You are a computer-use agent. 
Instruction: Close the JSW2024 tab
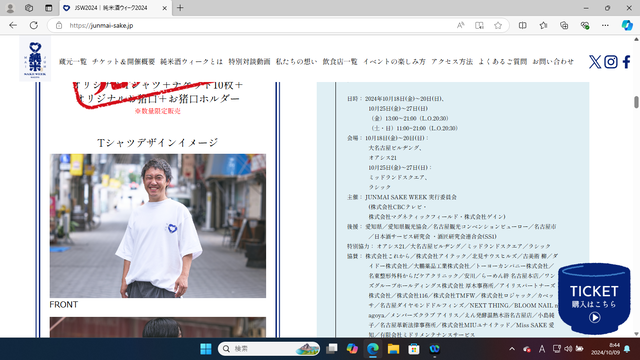(164, 8)
